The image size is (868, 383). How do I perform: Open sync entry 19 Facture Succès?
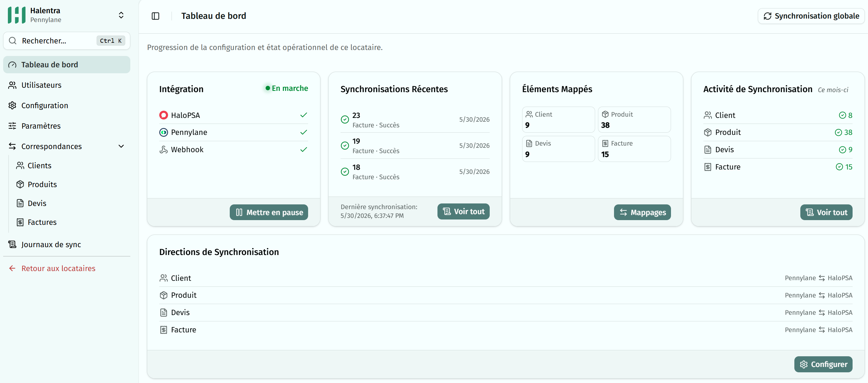[x=415, y=146]
